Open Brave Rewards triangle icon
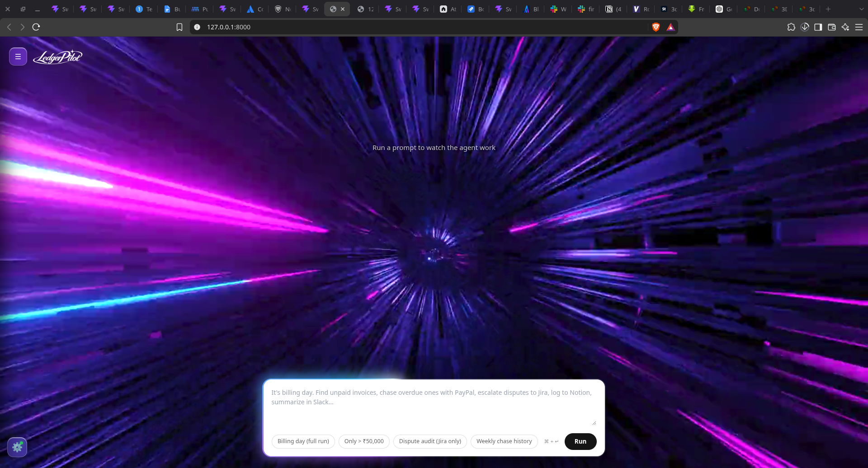 click(x=670, y=27)
